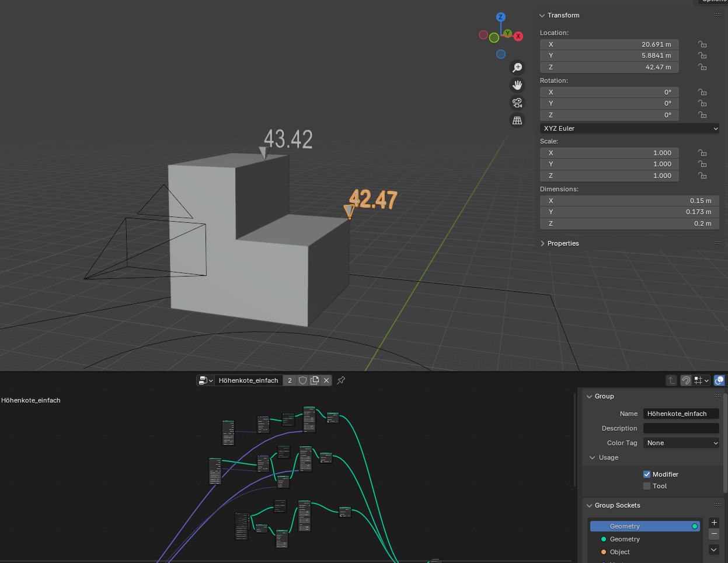Click the Dimensions Z field 0.2 m

click(x=629, y=223)
